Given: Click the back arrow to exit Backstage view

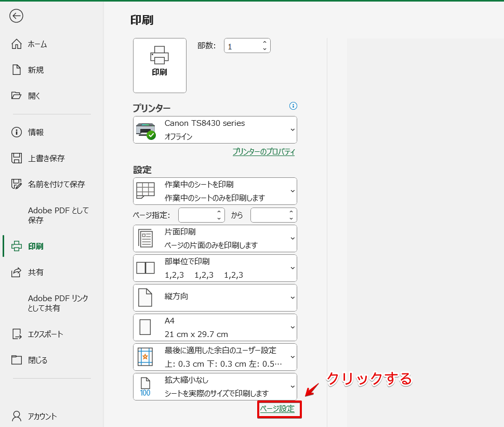Looking at the screenshot, I should (x=16, y=16).
